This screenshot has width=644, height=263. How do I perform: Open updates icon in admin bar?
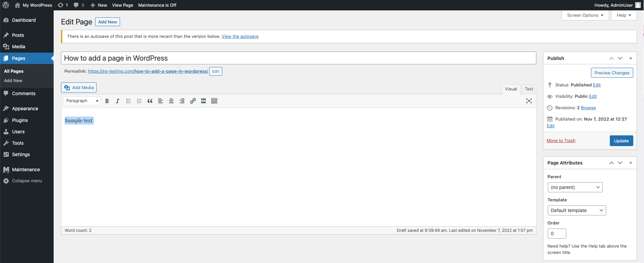coord(63,5)
